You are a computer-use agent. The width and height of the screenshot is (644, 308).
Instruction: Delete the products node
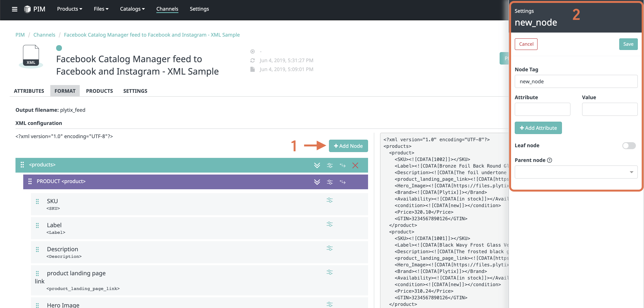[355, 165]
